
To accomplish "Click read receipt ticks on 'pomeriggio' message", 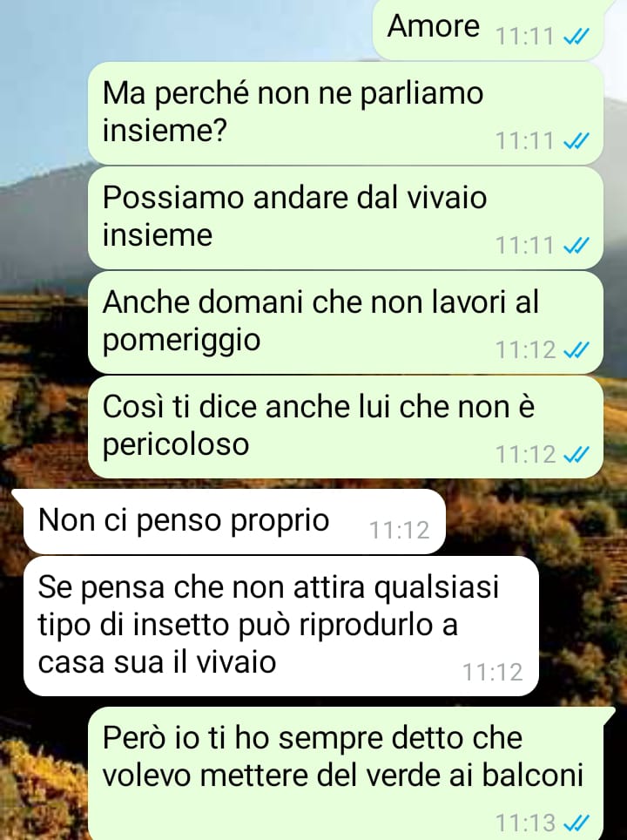I will pos(577,349).
